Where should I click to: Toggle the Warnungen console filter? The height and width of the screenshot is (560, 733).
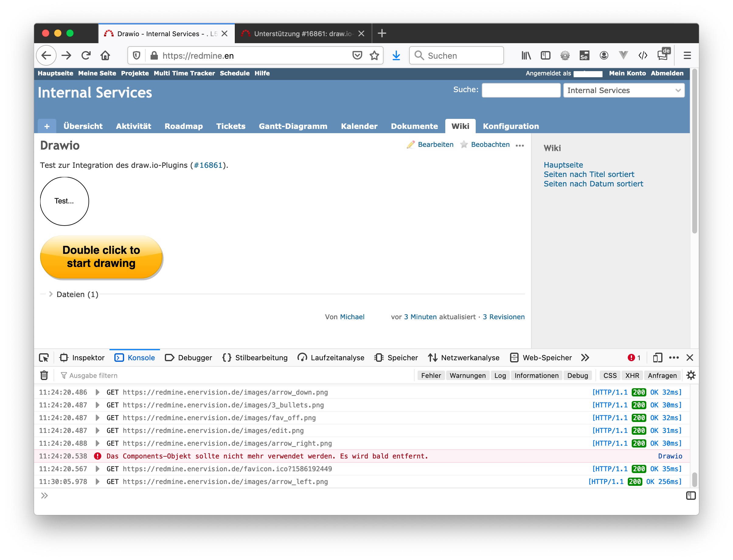(x=467, y=375)
